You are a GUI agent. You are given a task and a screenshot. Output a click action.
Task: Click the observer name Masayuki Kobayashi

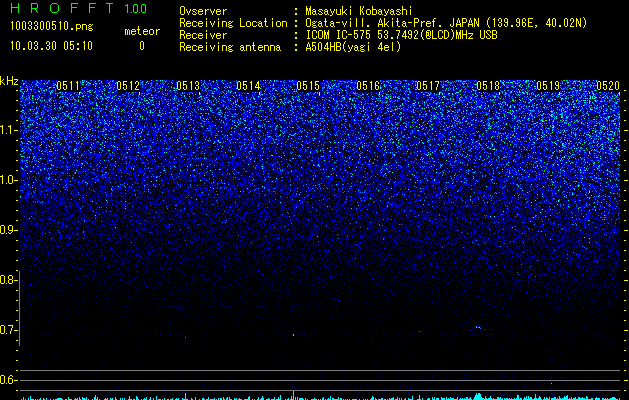click(359, 11)
